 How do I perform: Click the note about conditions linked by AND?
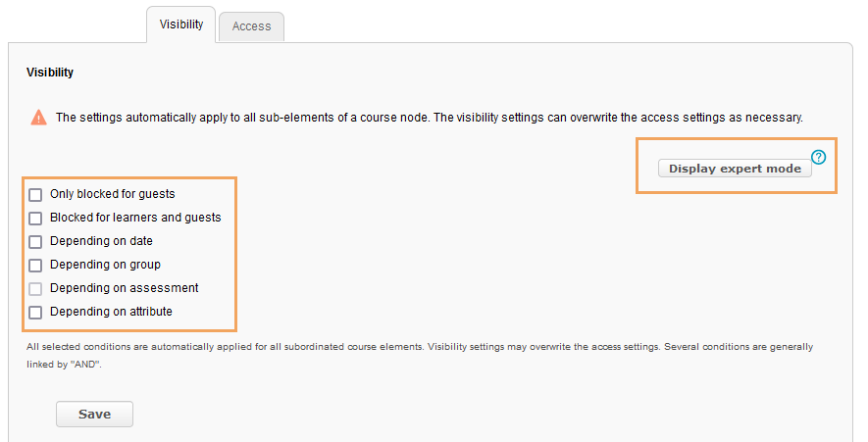click(420, 355)
